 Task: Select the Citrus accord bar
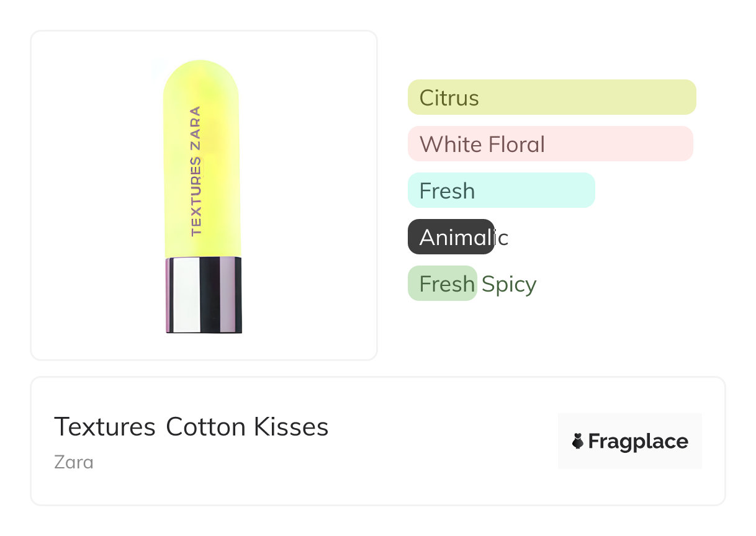[552, 97]
